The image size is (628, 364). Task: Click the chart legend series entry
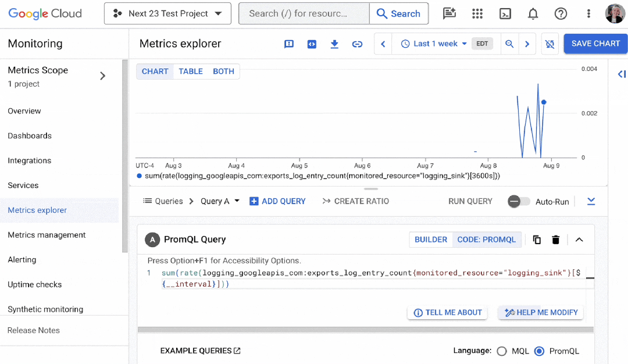tap(319, 176)
